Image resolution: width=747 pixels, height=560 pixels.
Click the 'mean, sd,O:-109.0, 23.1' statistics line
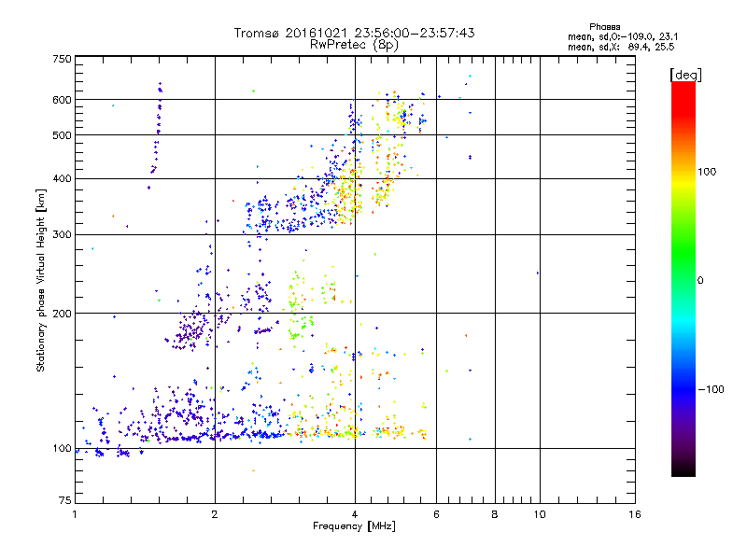point(623,36)
